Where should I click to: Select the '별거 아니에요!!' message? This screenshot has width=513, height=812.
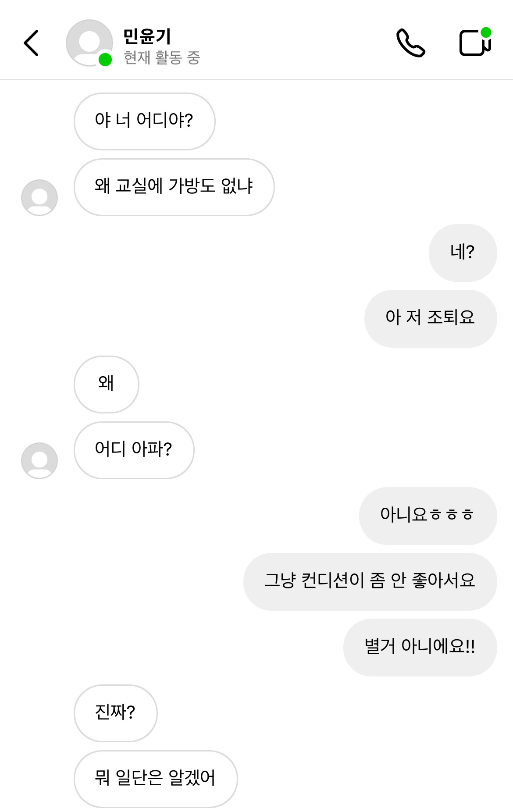pos(420,647)
